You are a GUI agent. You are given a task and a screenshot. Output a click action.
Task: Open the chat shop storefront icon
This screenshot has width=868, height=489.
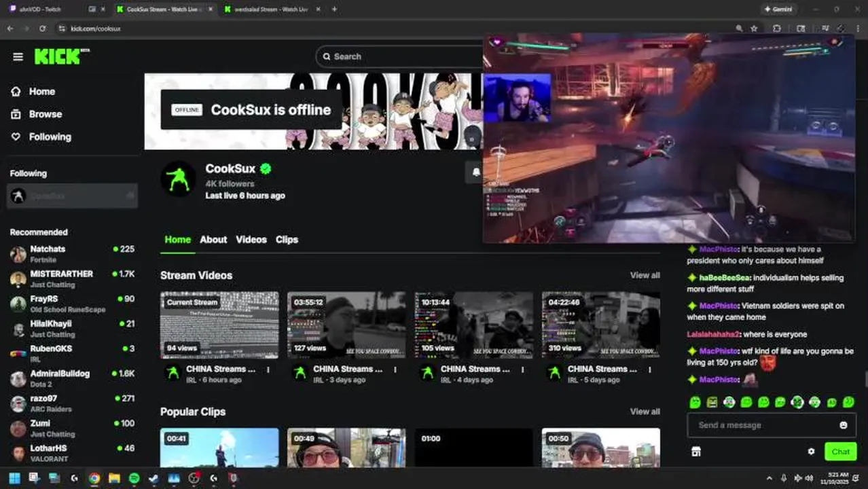[x=695, y=451]
